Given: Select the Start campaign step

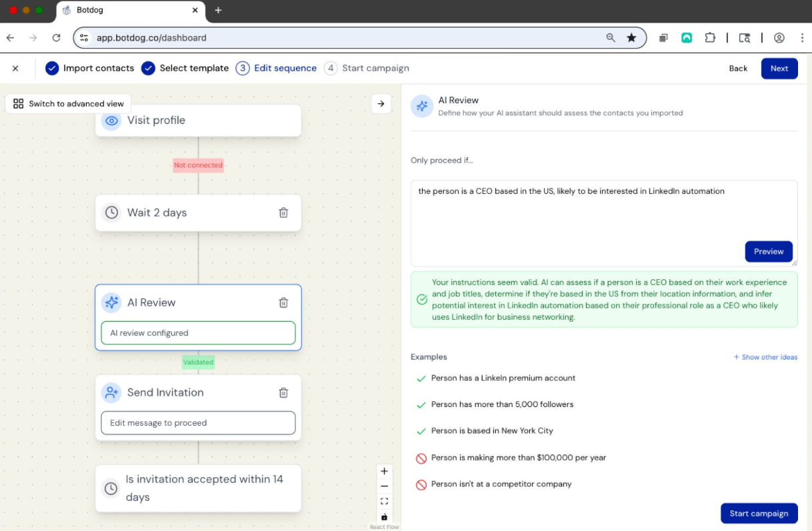Looking at the screenshot, I should [x=367, y=68].
